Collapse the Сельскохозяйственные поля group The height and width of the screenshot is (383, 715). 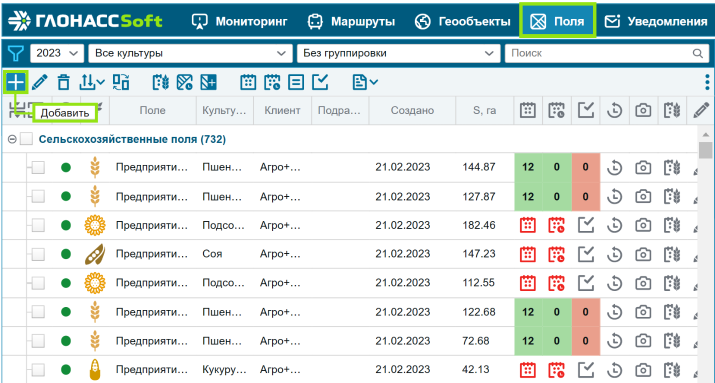coord(12,140)
